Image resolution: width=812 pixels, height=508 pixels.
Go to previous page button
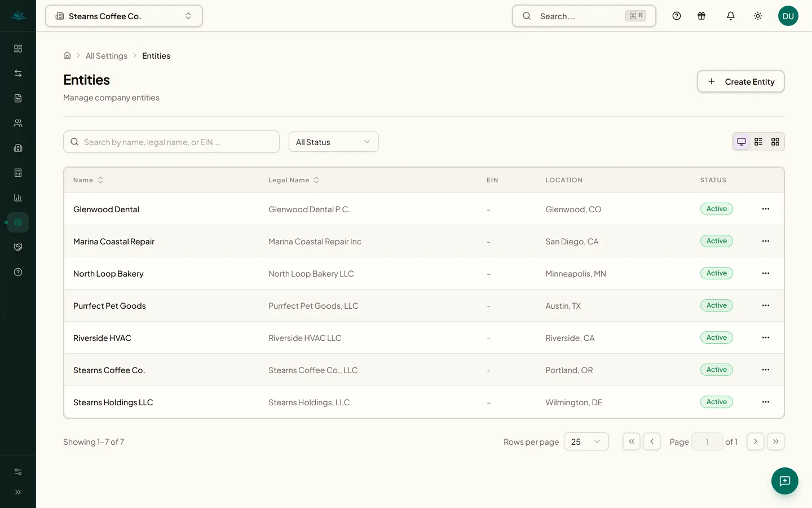coord(652,441)
